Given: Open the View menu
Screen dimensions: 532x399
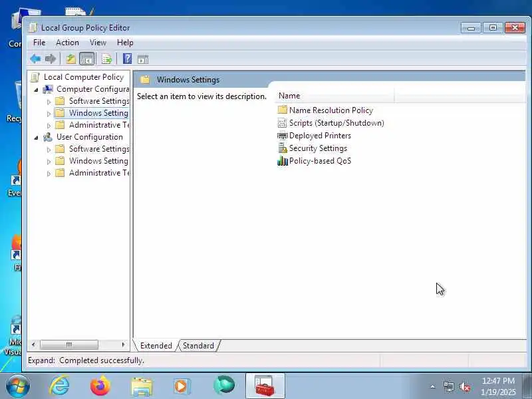Looking at the screenshot, I should pos(98,43).
